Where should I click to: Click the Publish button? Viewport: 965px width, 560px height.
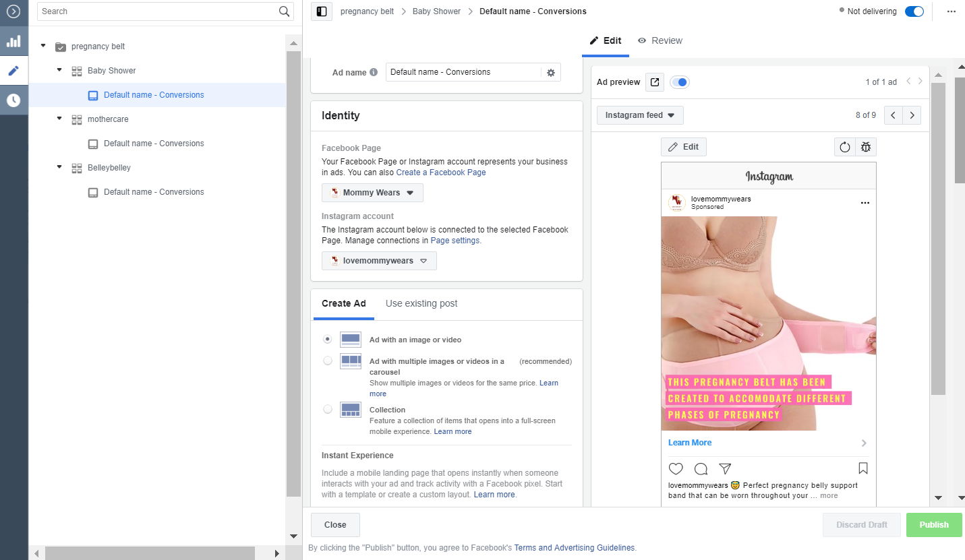(934, 525)
